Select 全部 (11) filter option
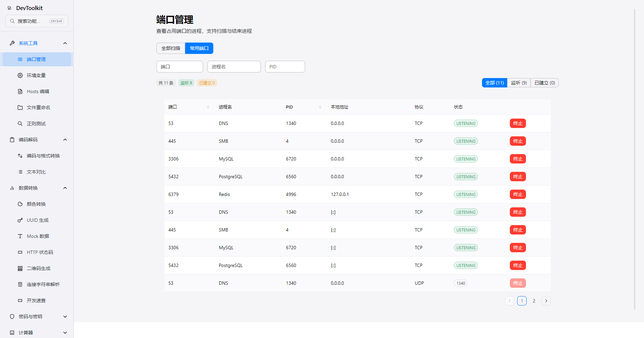The image size is (644, 338). (494, 83)
